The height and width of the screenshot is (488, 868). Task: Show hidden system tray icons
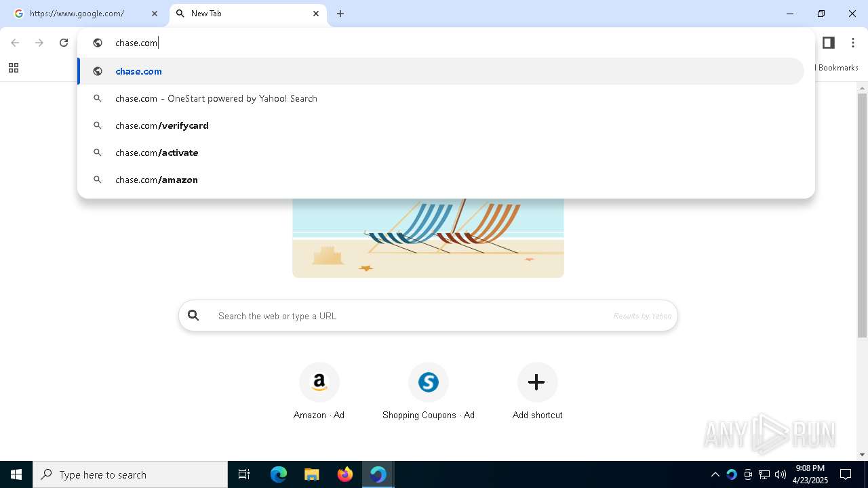(715, 474)
